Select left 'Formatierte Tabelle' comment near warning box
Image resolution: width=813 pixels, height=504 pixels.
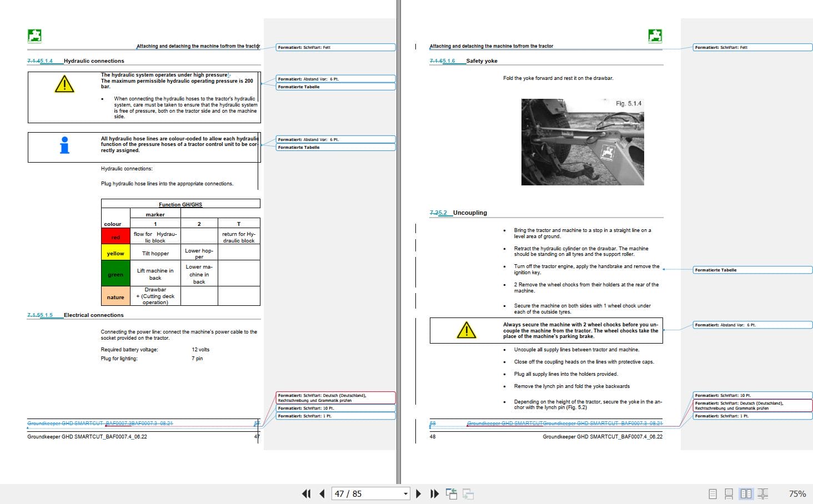tap(336, 87)
